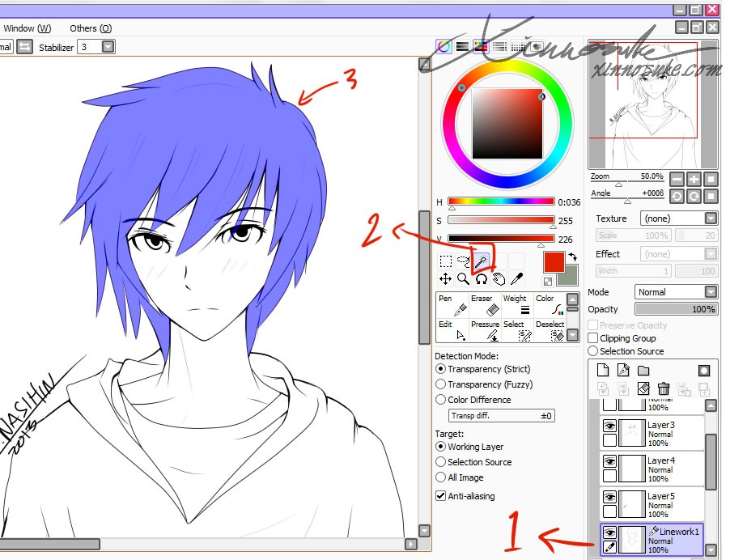
Task: Select Transparency (Fuzzy) detection mode
Action: click(x=440, y=384)
